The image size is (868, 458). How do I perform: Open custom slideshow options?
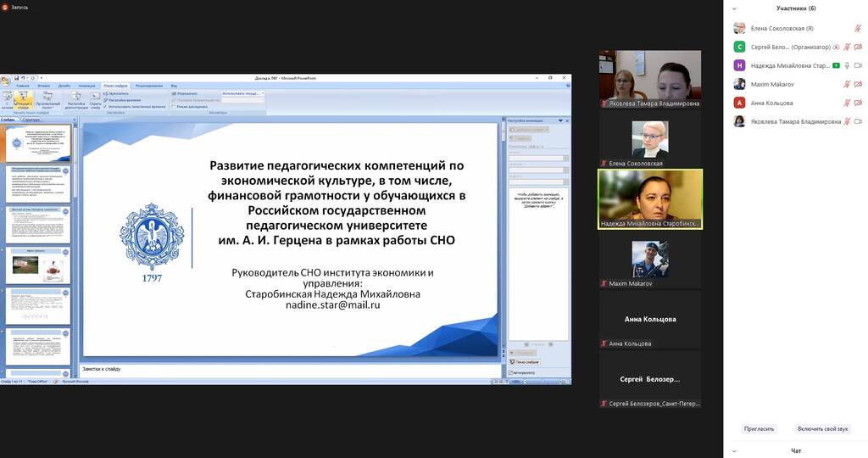(48, 100)
